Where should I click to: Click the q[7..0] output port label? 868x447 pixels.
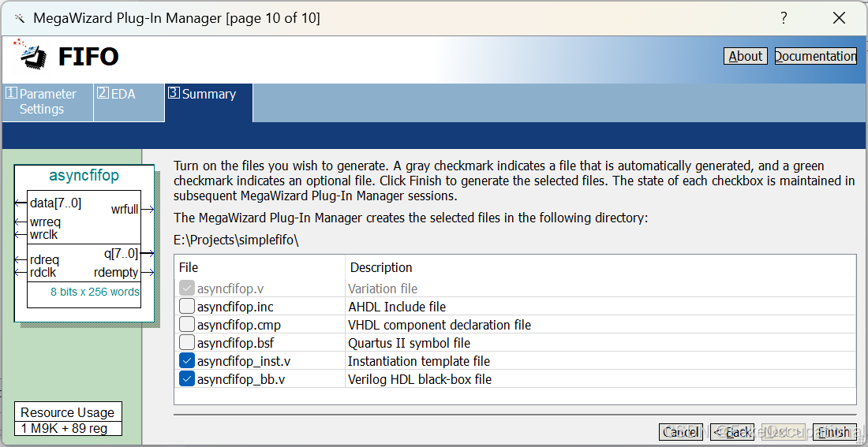coord(122,254)
